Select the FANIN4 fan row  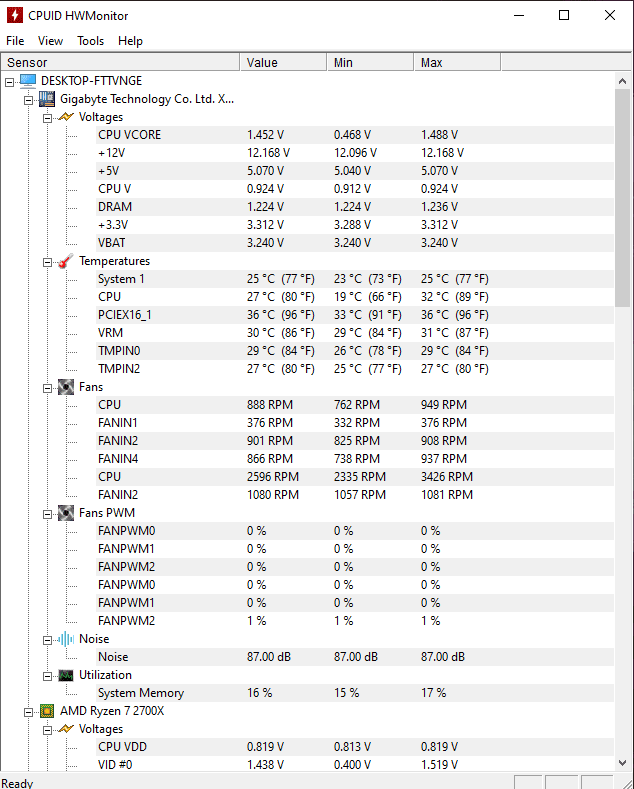[355, 459]
